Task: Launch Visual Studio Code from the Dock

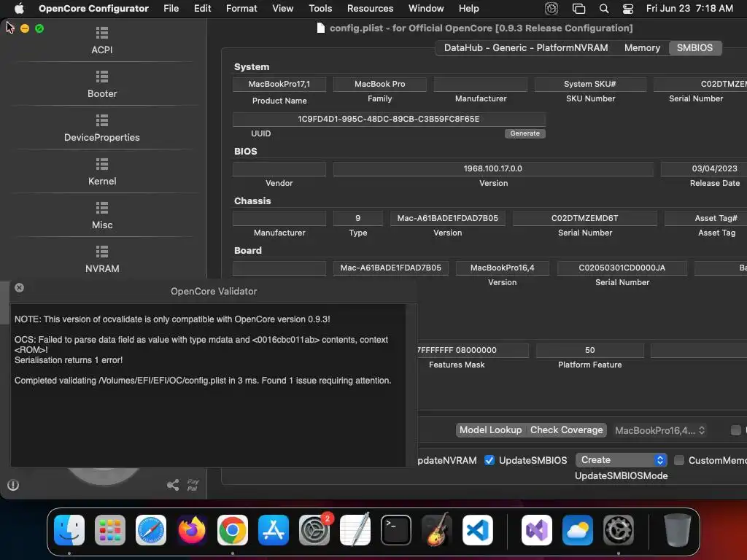Action: click(x=478, y=530)
